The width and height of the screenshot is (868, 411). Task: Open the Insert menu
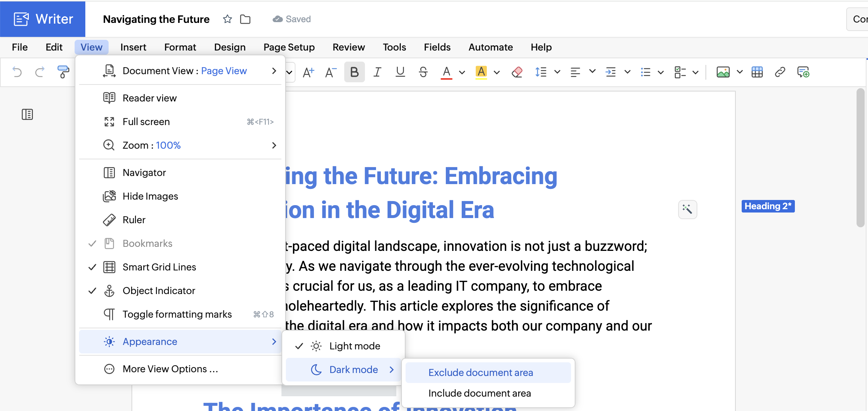click(133, 47)
